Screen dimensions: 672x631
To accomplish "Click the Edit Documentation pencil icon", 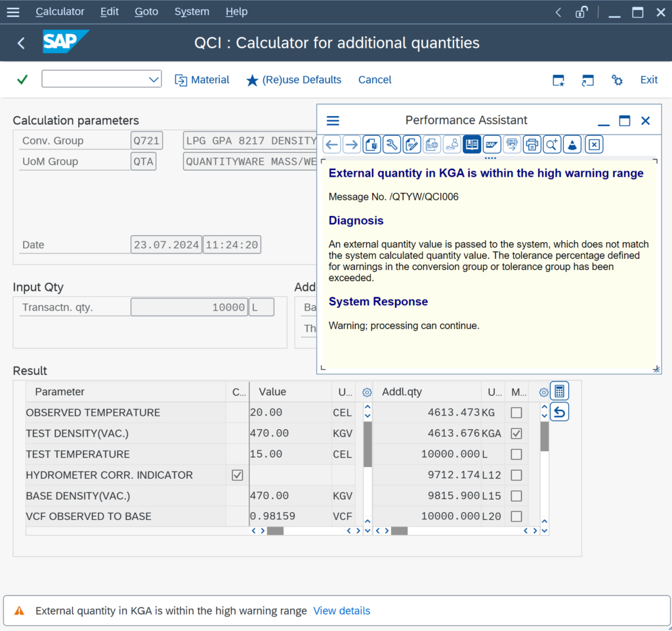I will (412, 144).
